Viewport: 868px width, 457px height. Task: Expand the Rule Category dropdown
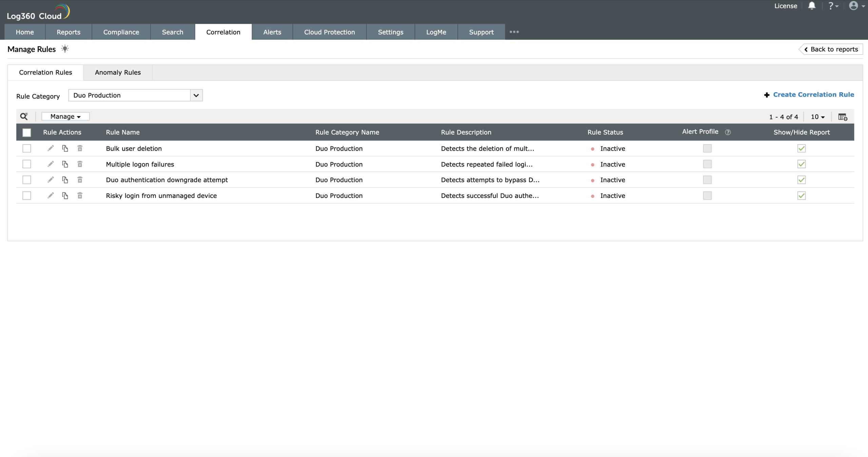click(x=196, y=95)
